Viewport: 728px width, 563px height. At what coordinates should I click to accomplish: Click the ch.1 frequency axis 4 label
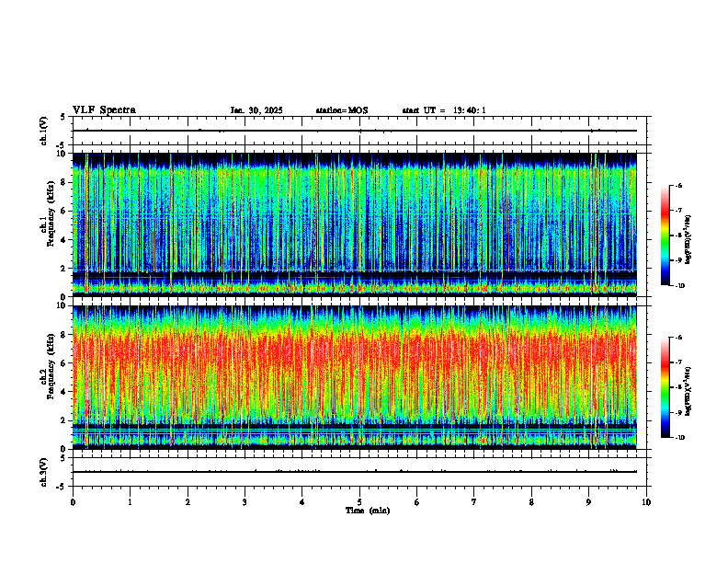click(x=64, y=240)
